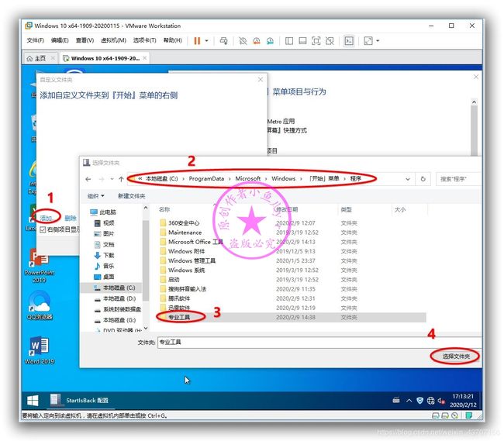The height and width of the screenshot is (441, 504).
Task: Toggle the 右侧项目显示 checkbox
Action: 43,229
